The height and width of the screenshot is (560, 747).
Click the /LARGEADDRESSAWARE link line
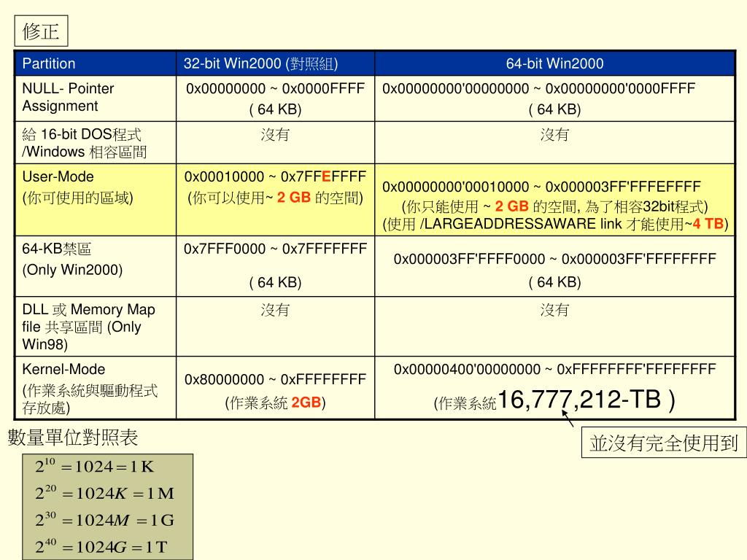click(555, 224)
